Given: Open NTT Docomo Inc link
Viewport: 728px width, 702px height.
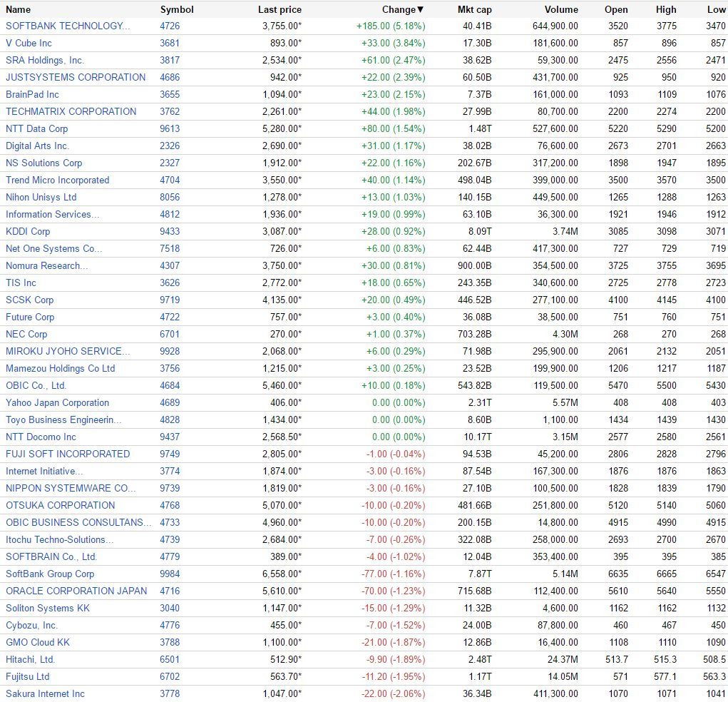Looking at the screenshot, I should click(41, 437).
